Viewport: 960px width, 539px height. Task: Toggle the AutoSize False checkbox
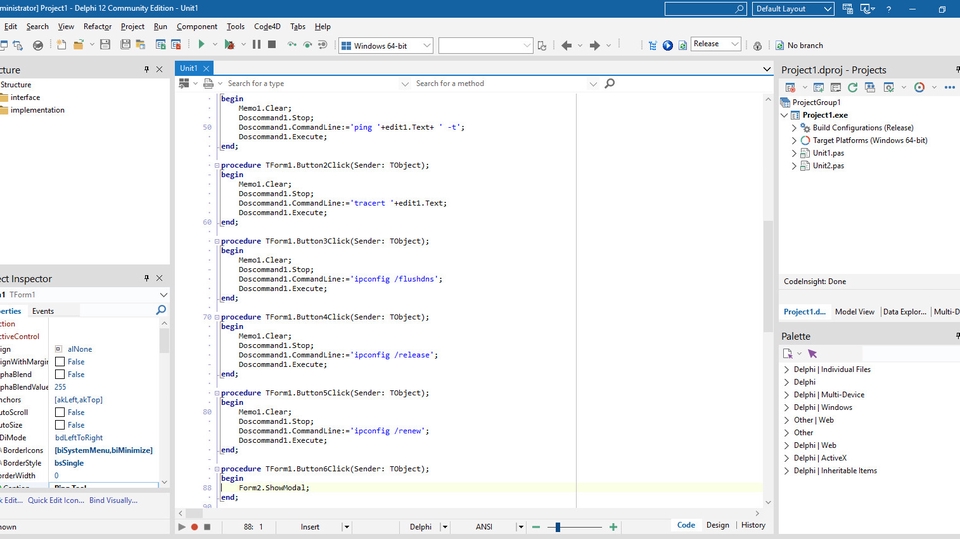click(x=60, y=425)
